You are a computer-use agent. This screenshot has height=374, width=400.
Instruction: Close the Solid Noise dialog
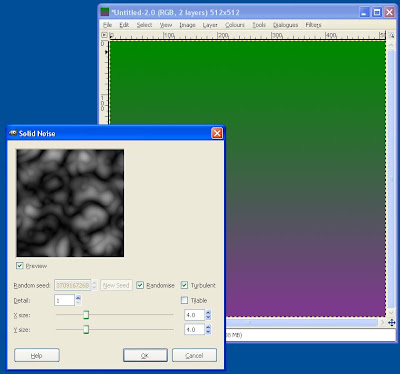point(217,133)
